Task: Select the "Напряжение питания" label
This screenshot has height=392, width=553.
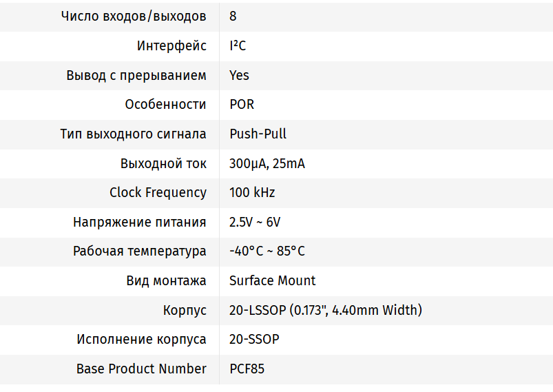Action: pos(139,222)
